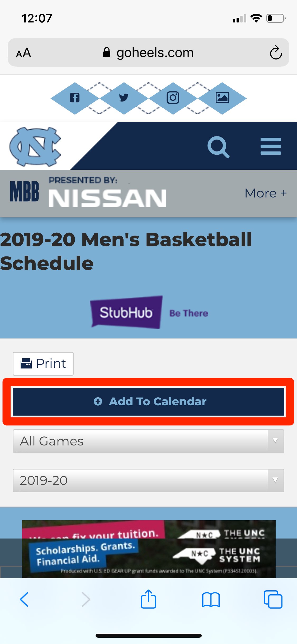This screenshot has height=644, width=297.
Task: Click the site search magnifier icon
Action: (x=218, y=147)
